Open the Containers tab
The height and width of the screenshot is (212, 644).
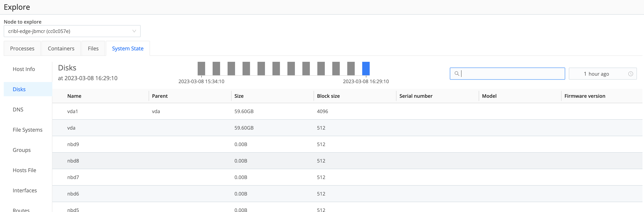coord(61,49)
